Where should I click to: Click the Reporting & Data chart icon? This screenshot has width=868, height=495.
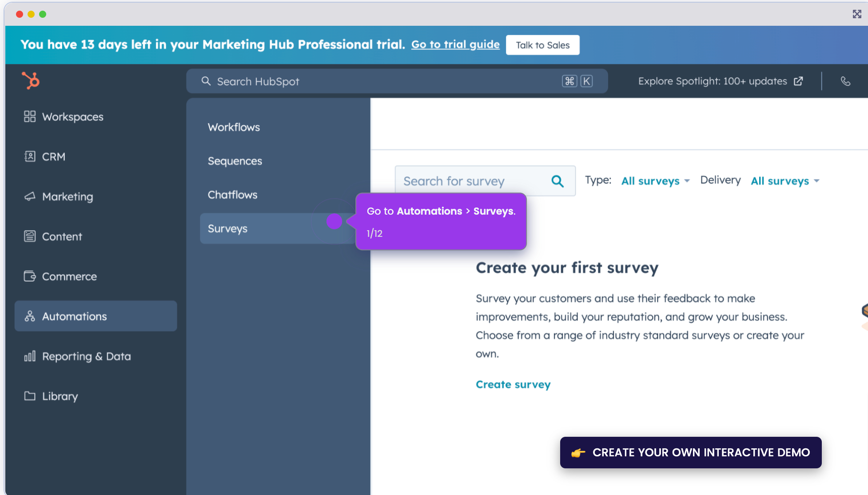29,356
